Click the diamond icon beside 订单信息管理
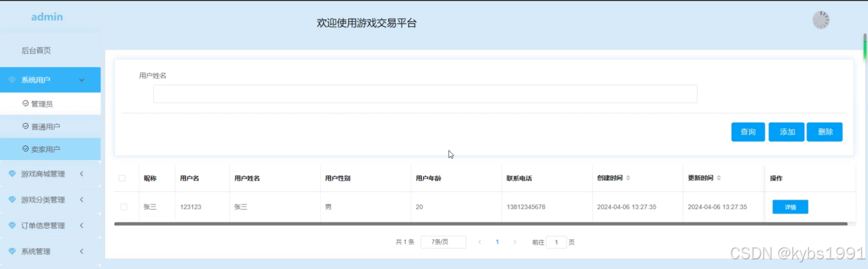 tap(12, 225)
